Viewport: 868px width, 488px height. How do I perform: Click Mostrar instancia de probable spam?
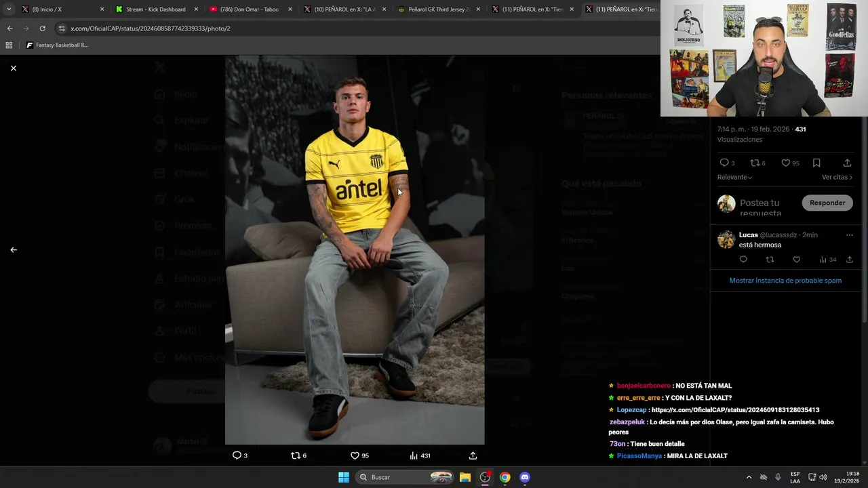tap(785, 281)
